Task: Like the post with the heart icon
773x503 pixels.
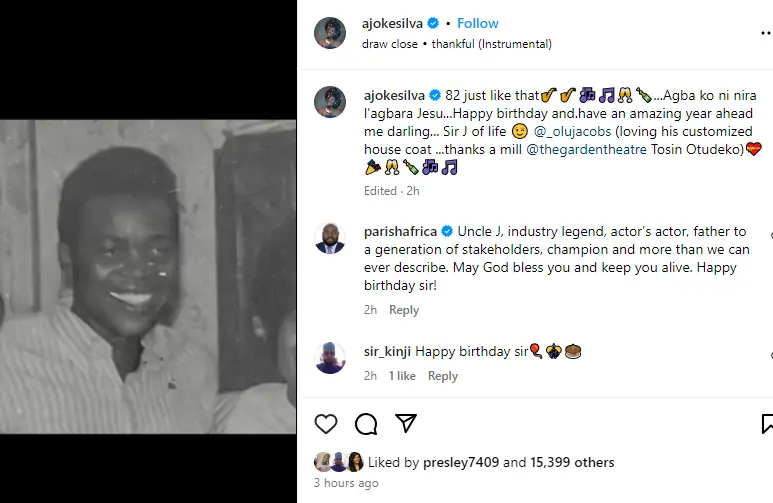Action: (x=326, y=424)
